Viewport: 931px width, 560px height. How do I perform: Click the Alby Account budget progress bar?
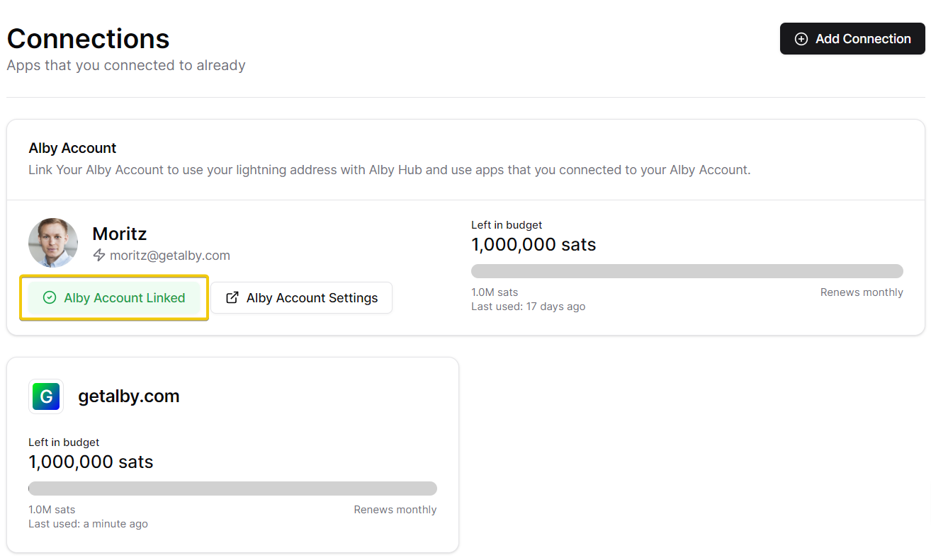[x=687, y=271]
